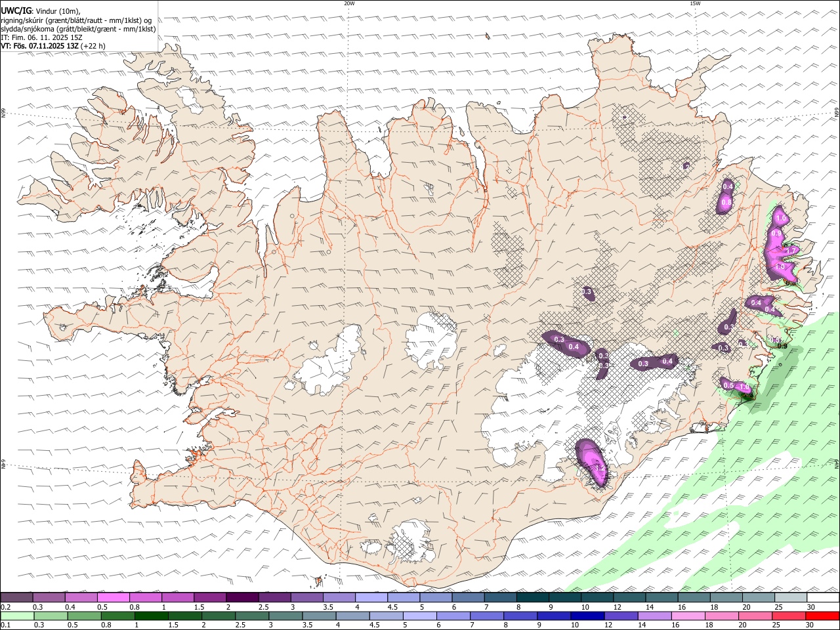Pick the 10 swatch in the upper legend row

click(x=597, y=597)
